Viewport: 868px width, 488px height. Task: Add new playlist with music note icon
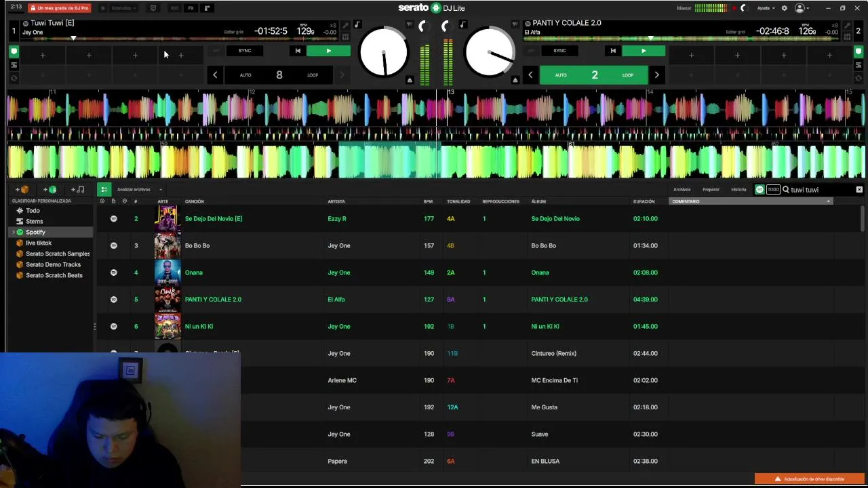(78, 190)
